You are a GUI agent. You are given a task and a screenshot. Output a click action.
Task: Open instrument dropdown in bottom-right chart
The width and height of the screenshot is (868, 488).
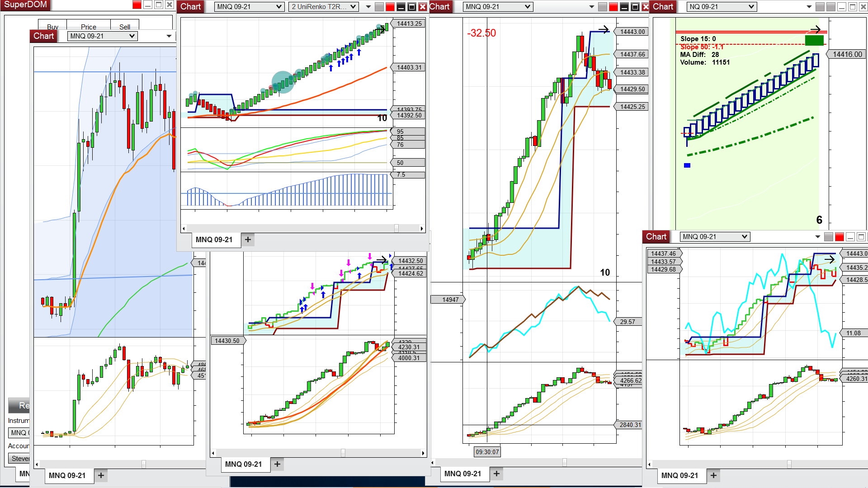click(715, 237)
